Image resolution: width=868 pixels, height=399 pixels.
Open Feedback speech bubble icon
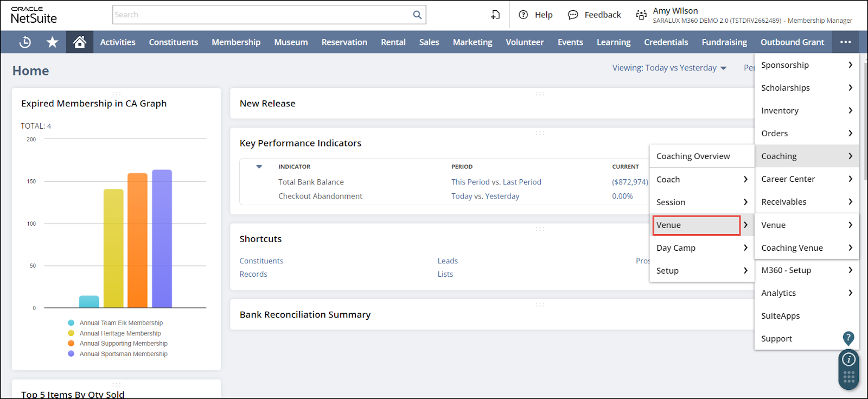point(573,15)
